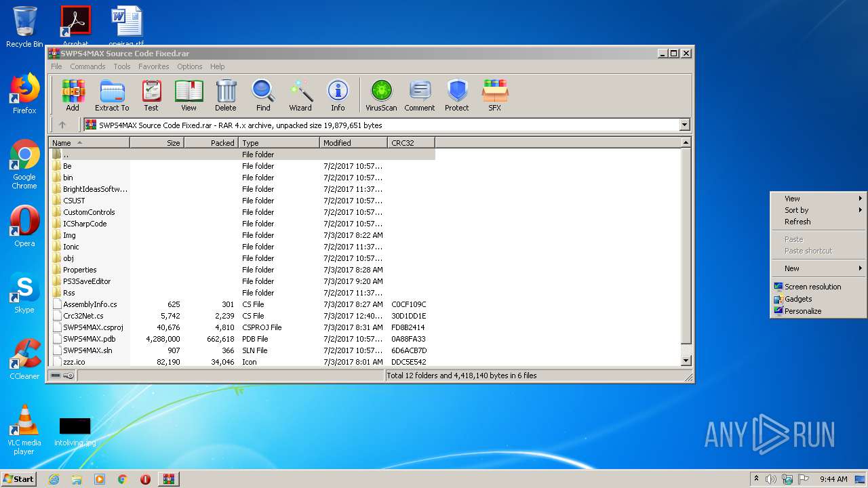Sort by the CRC32 column header

(411, 143)
